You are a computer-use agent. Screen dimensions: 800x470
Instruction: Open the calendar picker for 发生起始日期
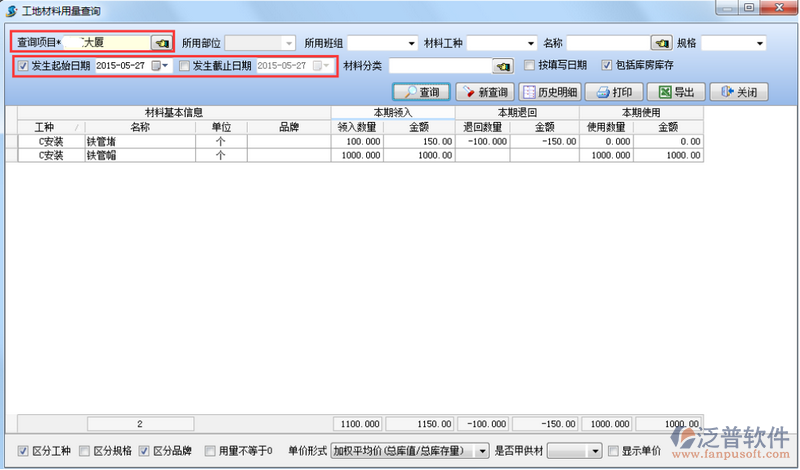[x=159, y=66]
